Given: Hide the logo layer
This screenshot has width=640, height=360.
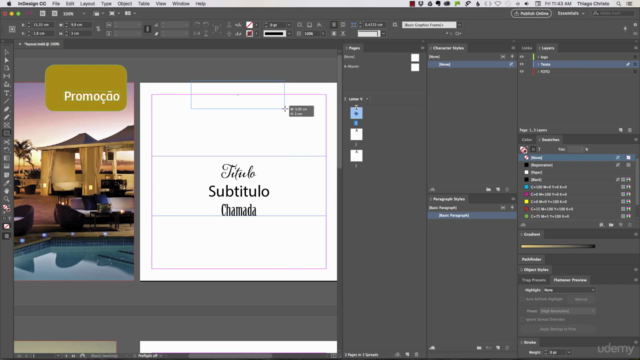Looking at the screenshot, I should click(522, 57).
